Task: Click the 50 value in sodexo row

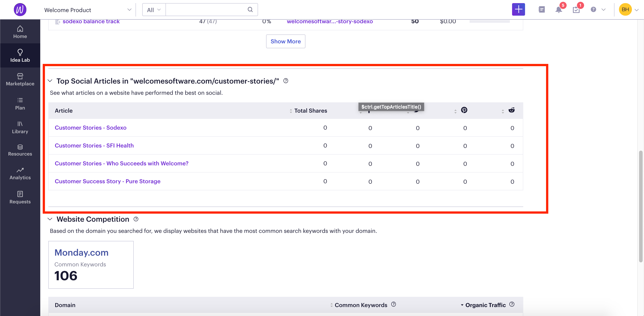Action: coord(415,21)
